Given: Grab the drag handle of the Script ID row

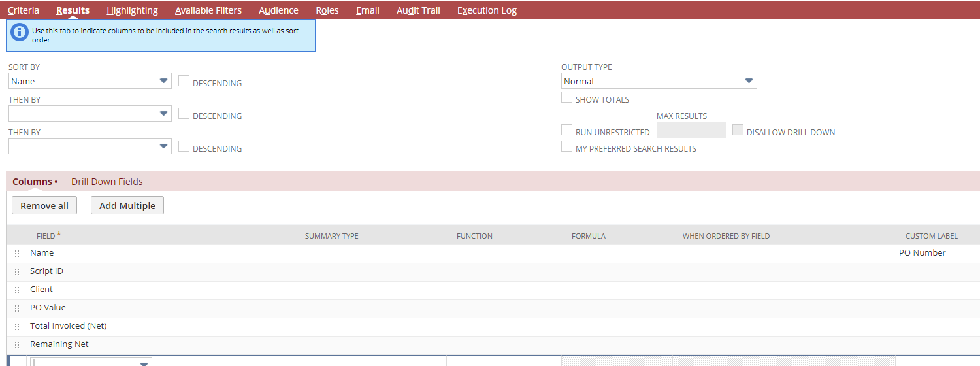Looking at the screenshot, I should point(17,272).
